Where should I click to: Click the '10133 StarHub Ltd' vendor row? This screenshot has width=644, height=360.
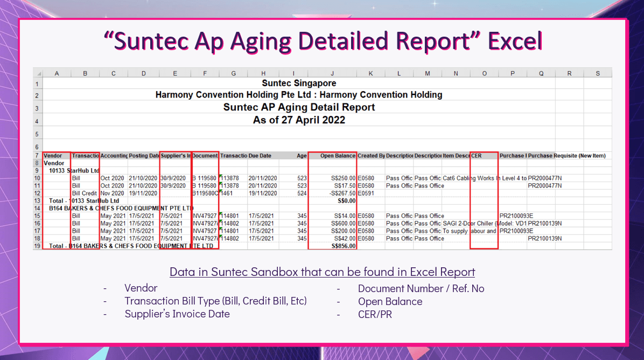tap(74, 170)
